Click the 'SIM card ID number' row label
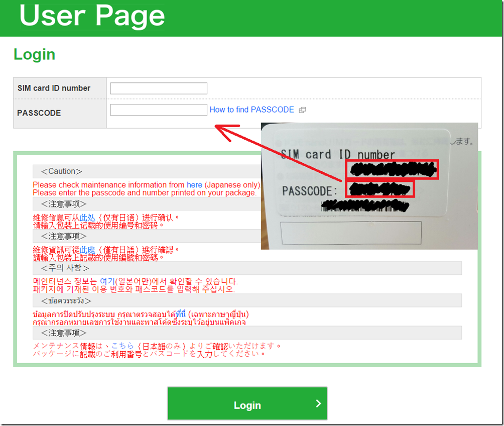This screenshot has height=426, width=504. tap(54, 88)
